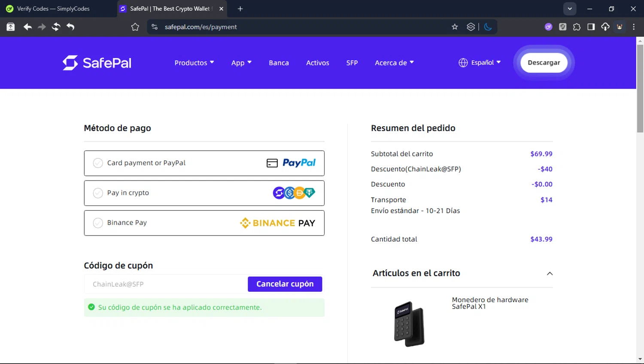Close the SafePal browser tab

[221, 9]
